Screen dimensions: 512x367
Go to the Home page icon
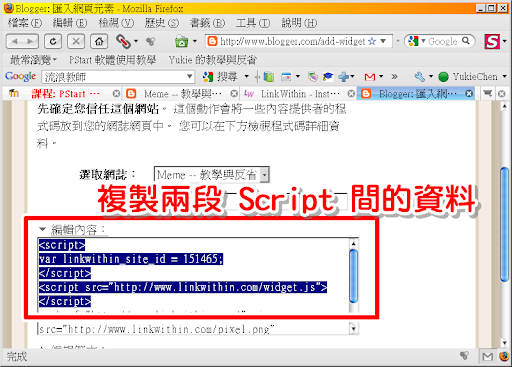(x=99, y=42)
